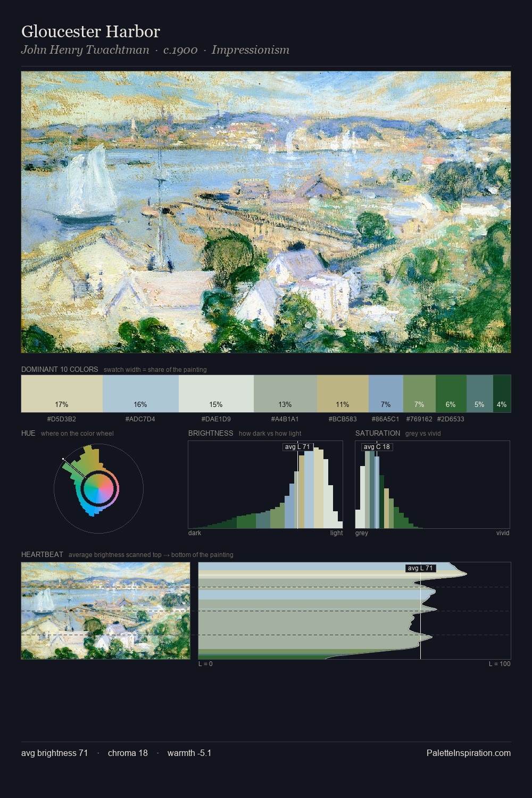This screenshot has width=532, height=798.
Task: Click the John Henry Twachtman subtitle line
Action: [155, 50]
